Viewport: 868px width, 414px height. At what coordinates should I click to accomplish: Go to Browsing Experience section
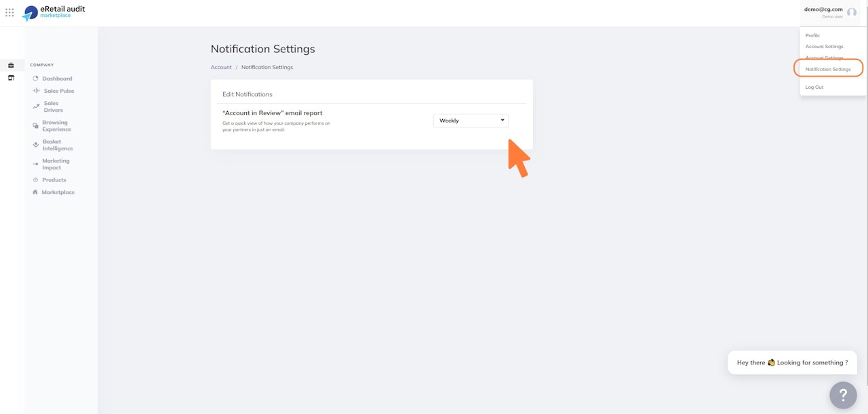pyautogui.click(x=56, y=126)
